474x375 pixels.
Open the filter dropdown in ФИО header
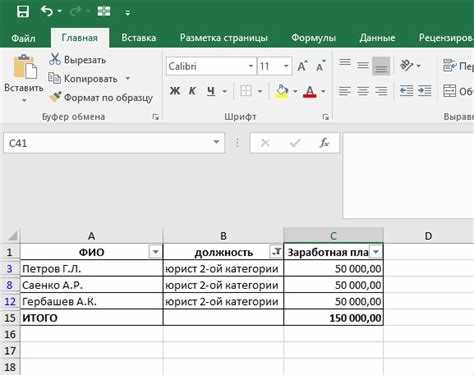[x=155, y=252]
